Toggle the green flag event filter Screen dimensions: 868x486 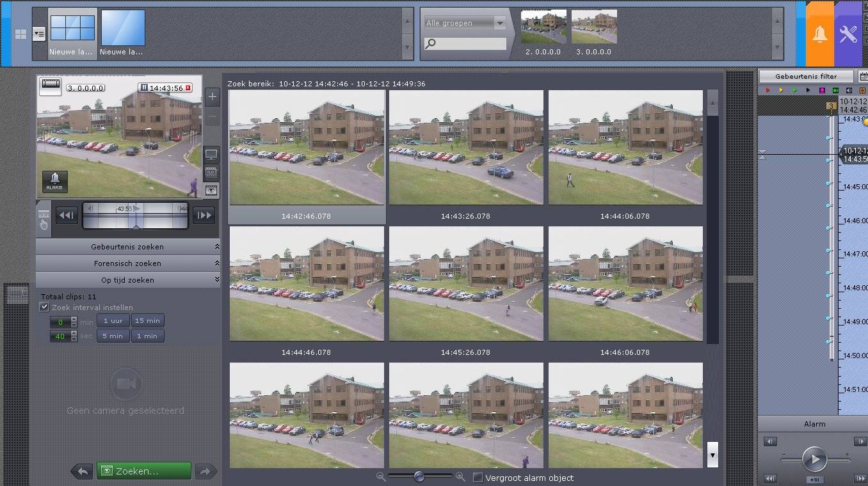794,91
